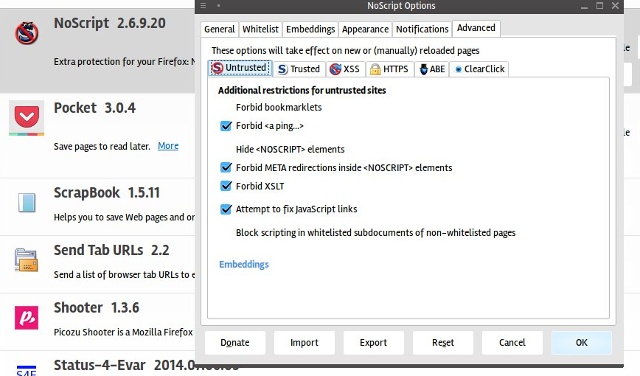640x376 pixels.
Task: Select the Status-4-Evar add-on entry
Action: coord(98,364)
